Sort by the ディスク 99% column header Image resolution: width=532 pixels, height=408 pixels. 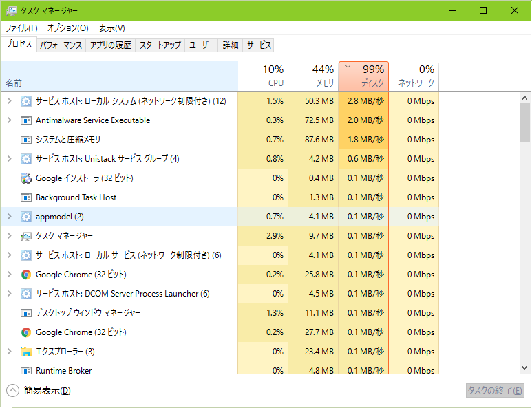363,76
